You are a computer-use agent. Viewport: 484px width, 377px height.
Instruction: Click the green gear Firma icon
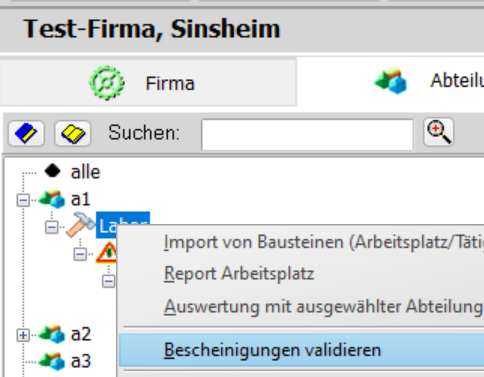(107, 83)
